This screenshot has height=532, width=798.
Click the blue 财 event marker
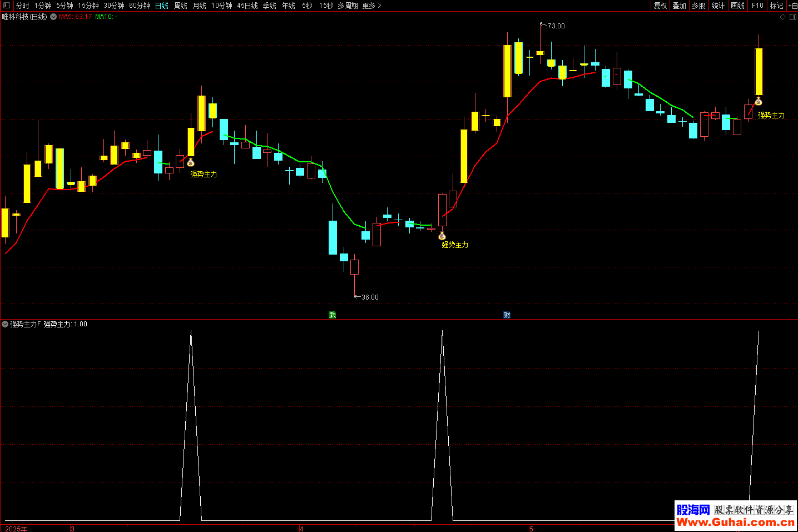(x=507, y=315)
